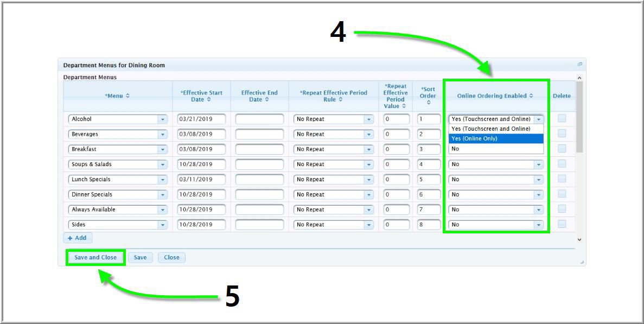Open Online Ordering dropdown for Dinner Specials row

coord(538,195)
